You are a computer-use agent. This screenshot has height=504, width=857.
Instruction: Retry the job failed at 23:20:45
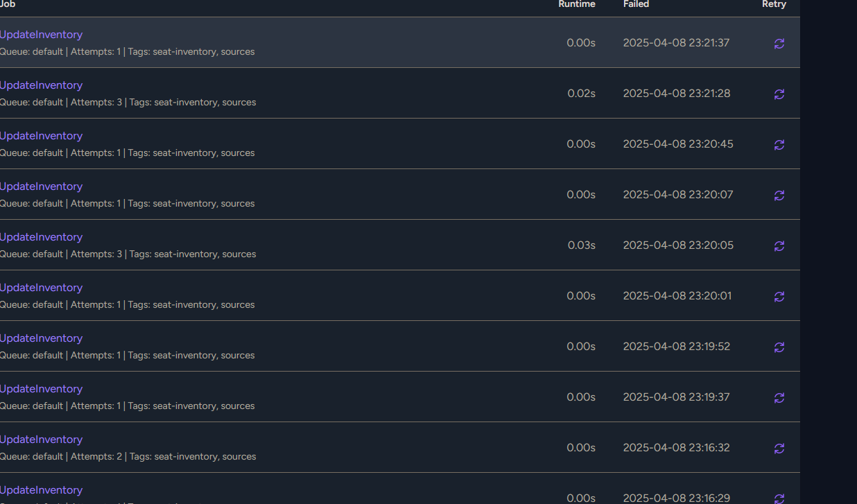click(x=779, y=145)
